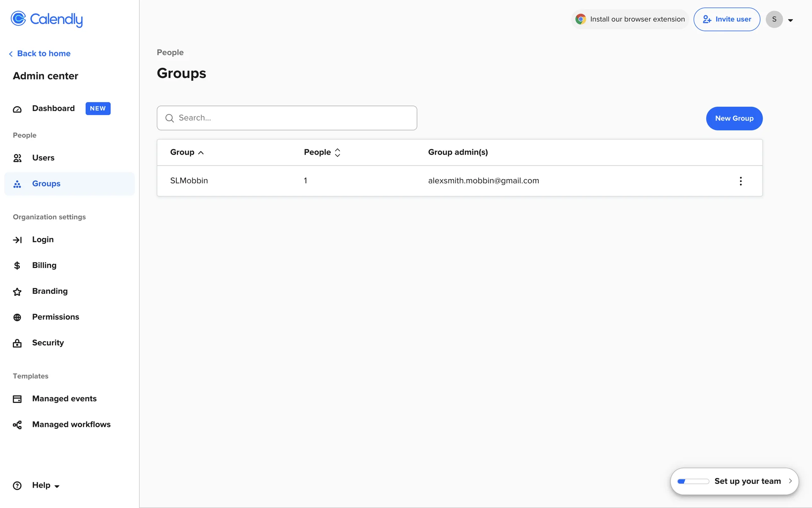Click the Branding star icon
This screenshot has width=812, height=508.
[x=17, y=292]
